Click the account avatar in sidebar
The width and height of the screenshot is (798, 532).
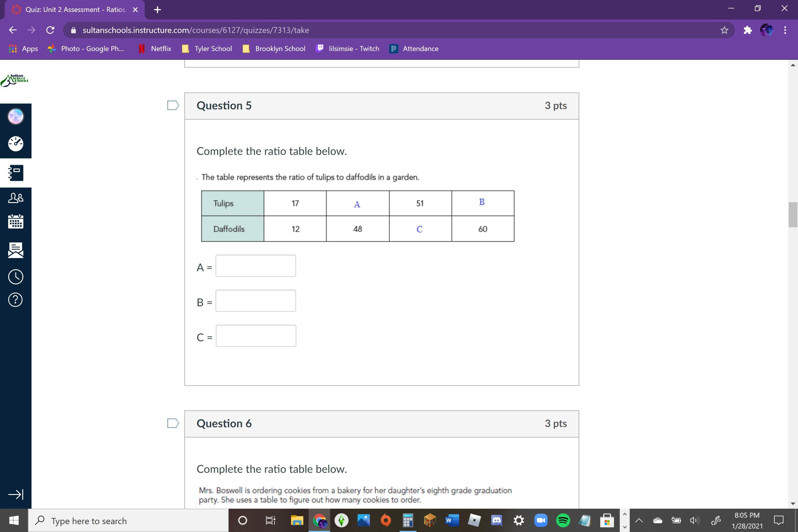click(16, 116)
